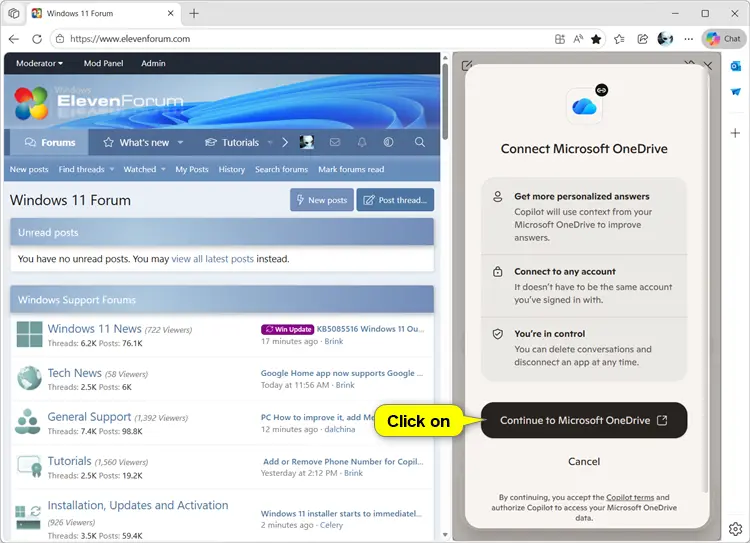Open the view all latest posts link

(x=212, y=259)
